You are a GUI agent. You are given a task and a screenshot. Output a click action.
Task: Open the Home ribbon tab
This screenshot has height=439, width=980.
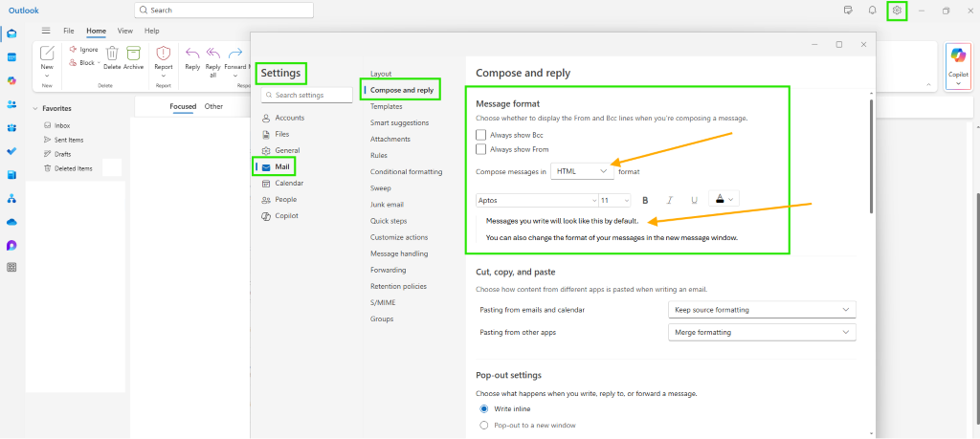(x=97, y=31)
